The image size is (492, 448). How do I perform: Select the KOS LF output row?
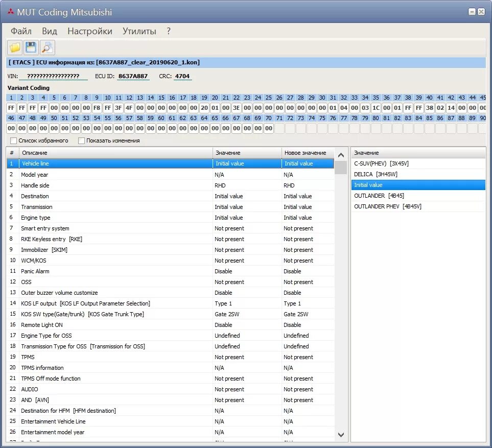(x=170, y=303)
